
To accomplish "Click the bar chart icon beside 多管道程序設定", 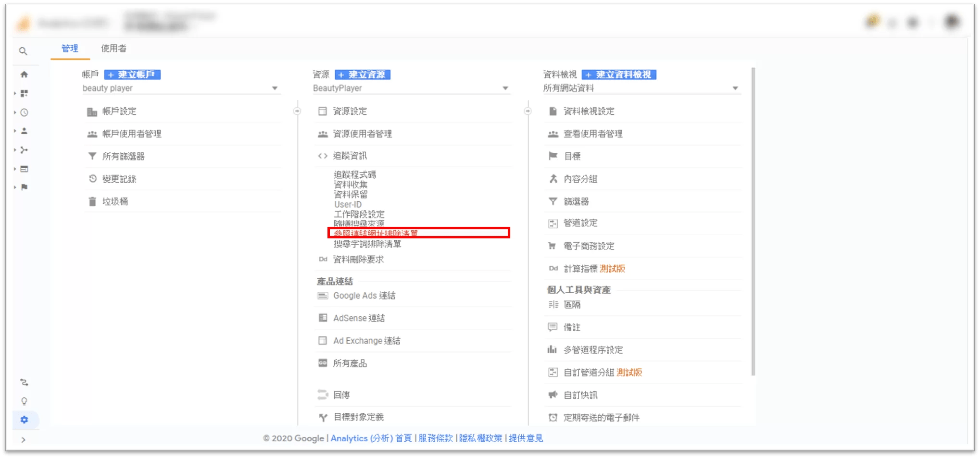I will (x=552, y=349).
